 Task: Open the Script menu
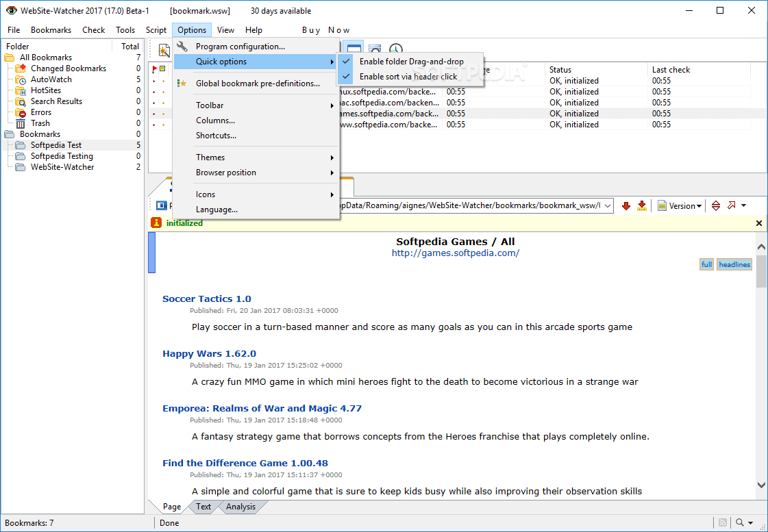(x=156, y=30)
